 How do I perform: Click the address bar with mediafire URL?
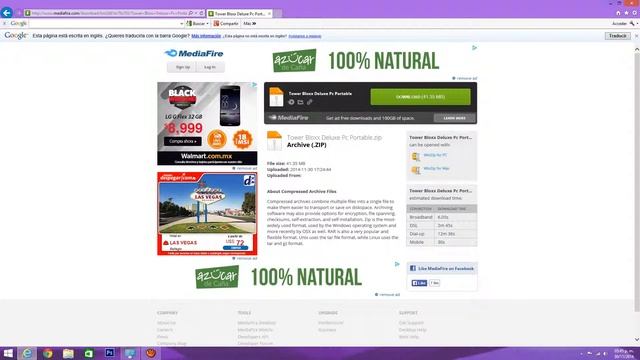tap(109, 13)
